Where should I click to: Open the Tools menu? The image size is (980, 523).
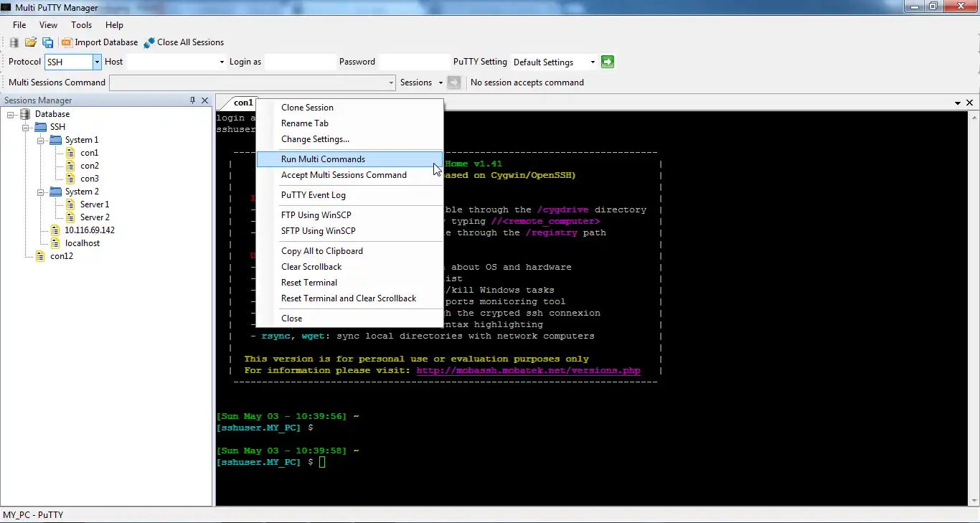click(81, 25)
